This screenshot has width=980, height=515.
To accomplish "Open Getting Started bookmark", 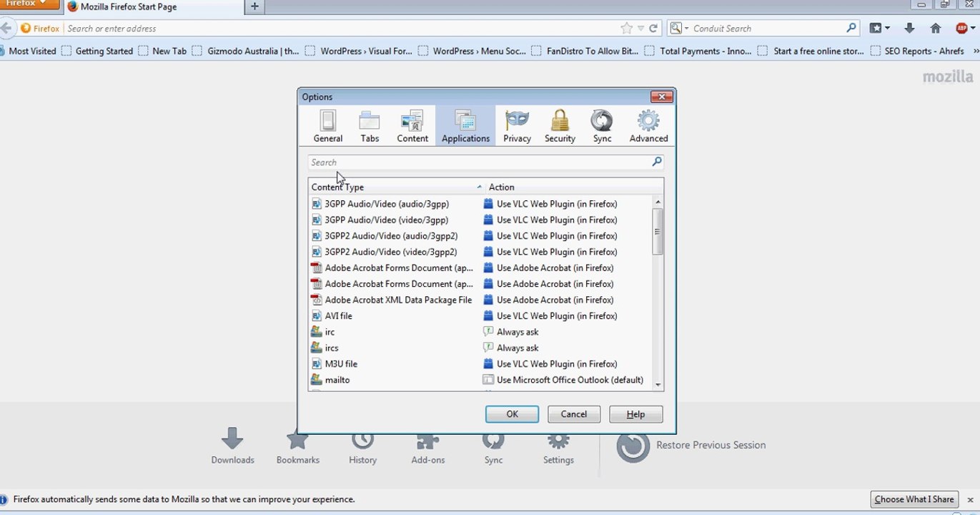I will click(x=97, y=51).
